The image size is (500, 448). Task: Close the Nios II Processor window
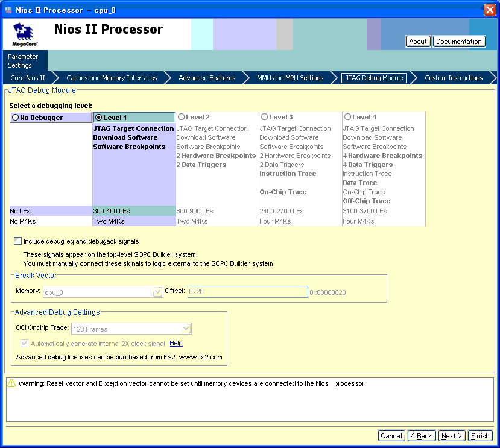tap(490, 10)
